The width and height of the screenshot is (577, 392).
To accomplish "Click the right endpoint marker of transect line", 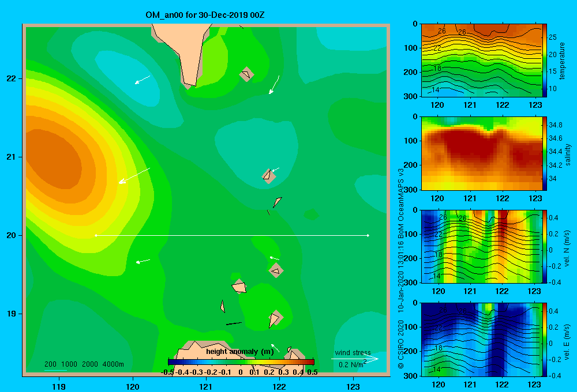I will [x=368, y=235].
